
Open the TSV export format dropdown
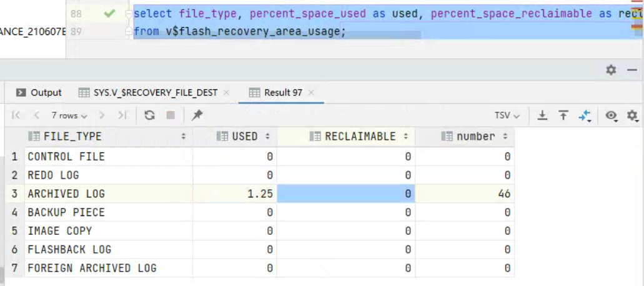pos(507,116)
